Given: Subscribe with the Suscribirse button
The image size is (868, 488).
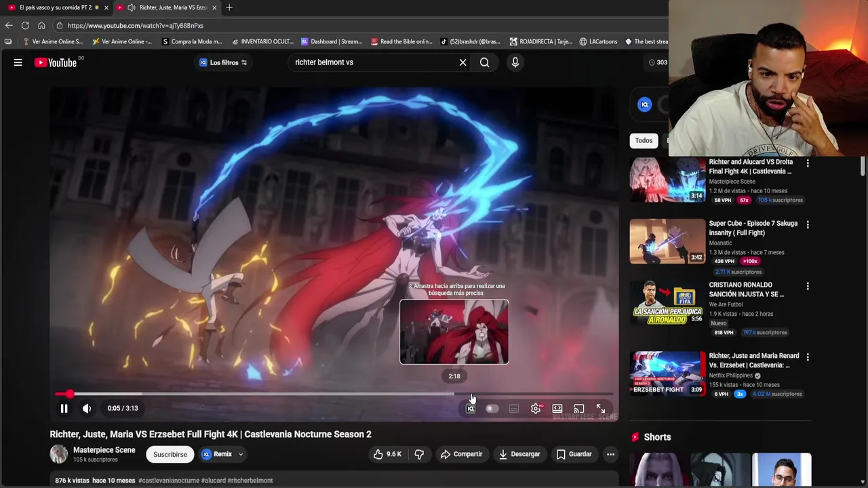Looking at the screenshot, I should [170, 454].
